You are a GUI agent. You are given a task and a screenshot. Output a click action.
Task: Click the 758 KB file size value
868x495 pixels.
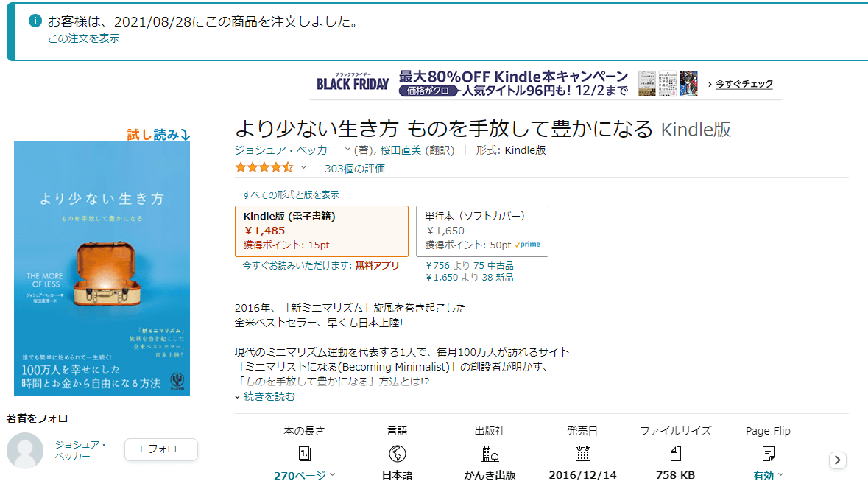[675, 475]
